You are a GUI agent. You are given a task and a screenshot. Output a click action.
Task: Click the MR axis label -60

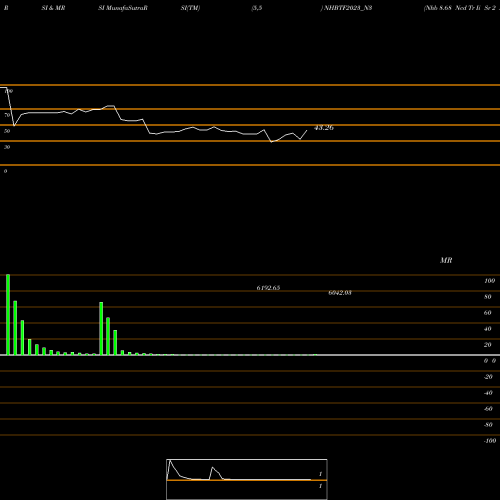[488, 409]
